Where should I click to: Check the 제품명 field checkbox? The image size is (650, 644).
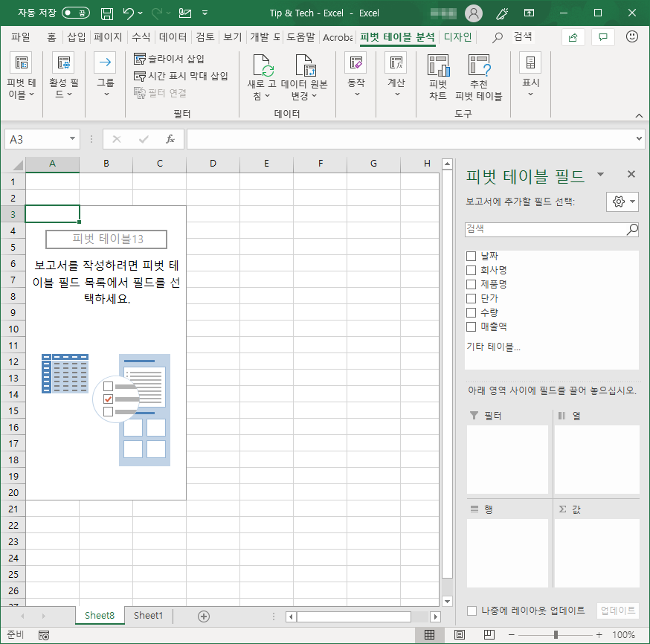pyautogui.click(x=471, y=284)
